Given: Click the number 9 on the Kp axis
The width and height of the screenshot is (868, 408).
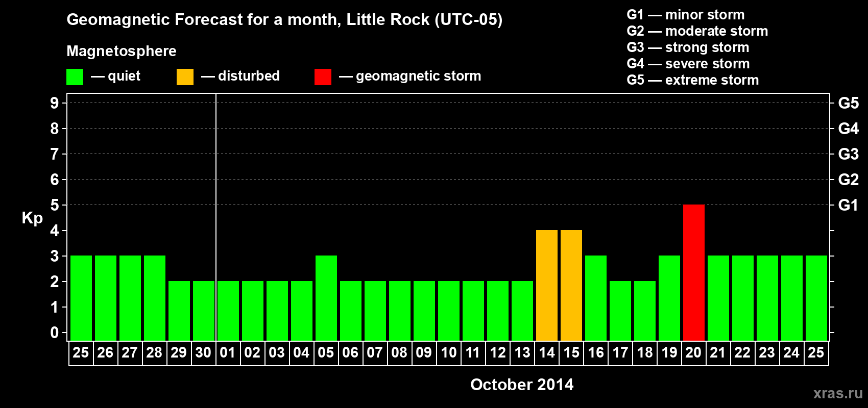Looking at the screenshot, I should coord(55,103).
